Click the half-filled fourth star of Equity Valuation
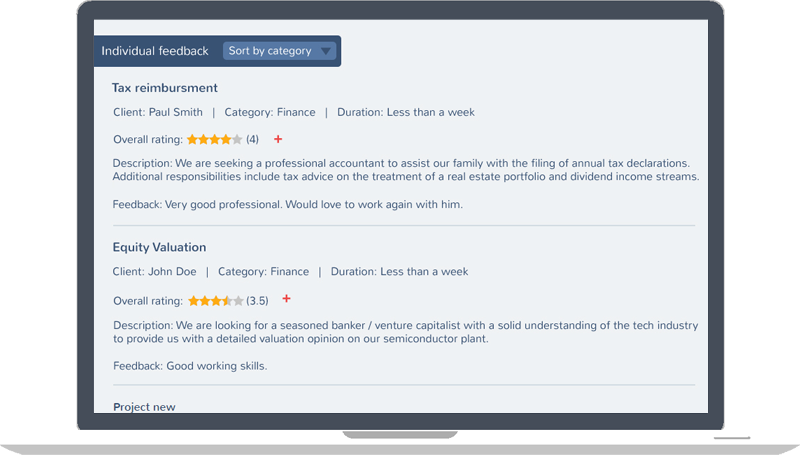This screenshot has height=455, width=800. point(226,300)
